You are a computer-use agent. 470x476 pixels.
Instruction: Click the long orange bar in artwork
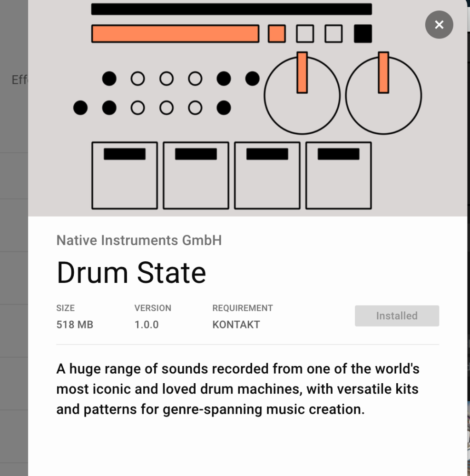(x=176, y=34)
